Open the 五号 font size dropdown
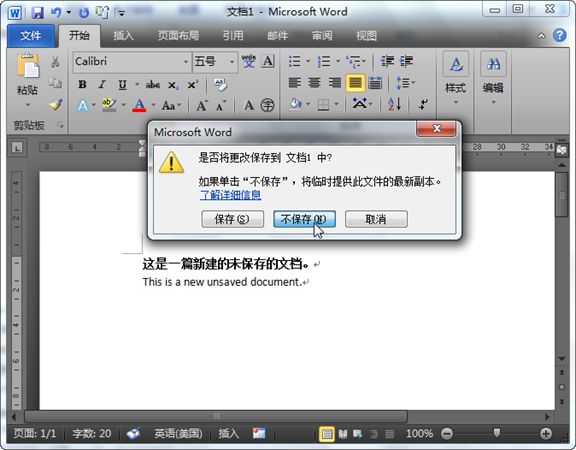 232,61
